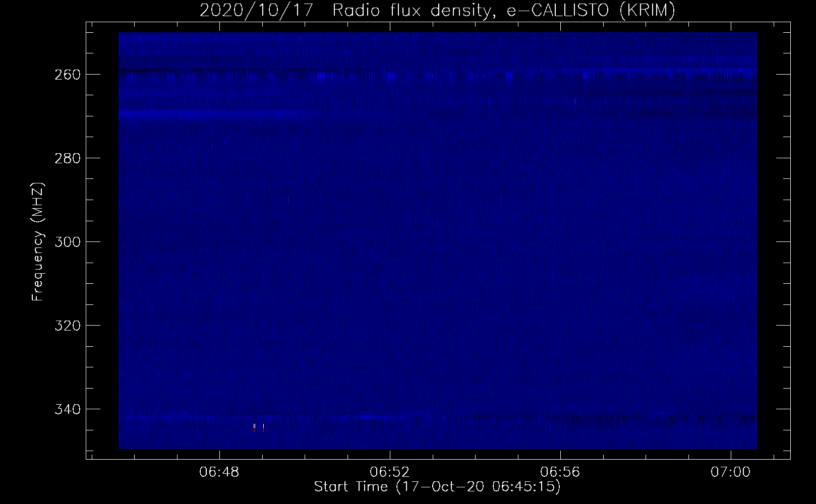
Task: Click the plot title "Radio flux density, e-CALLISTO (KRIM)"
Action: (x=503, y=11)
